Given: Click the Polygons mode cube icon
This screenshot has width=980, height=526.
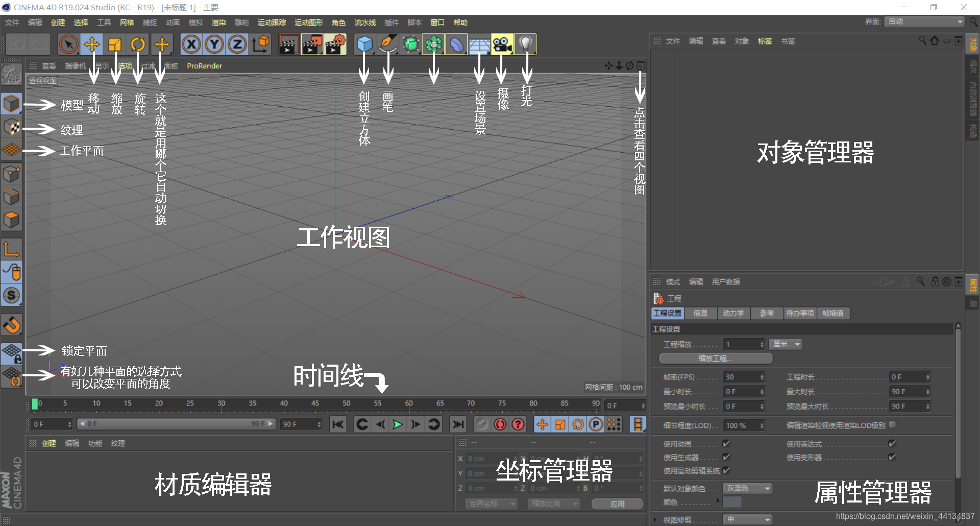Looking at the screenshot, I should [12, 220].
